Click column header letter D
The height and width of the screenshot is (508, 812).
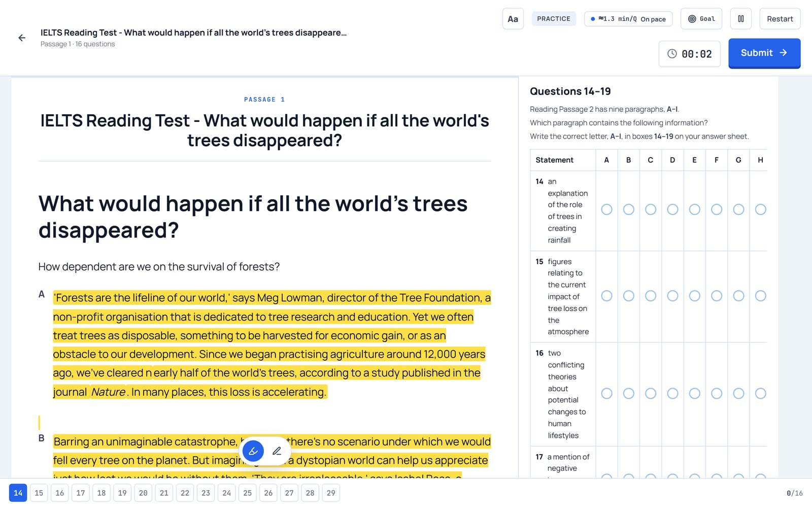(672, 160)
